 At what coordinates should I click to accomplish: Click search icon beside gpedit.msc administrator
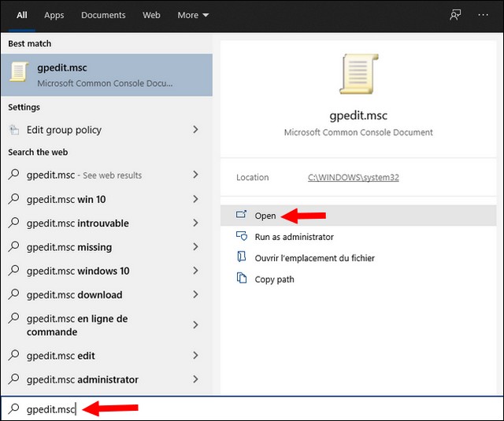(14, 379)
